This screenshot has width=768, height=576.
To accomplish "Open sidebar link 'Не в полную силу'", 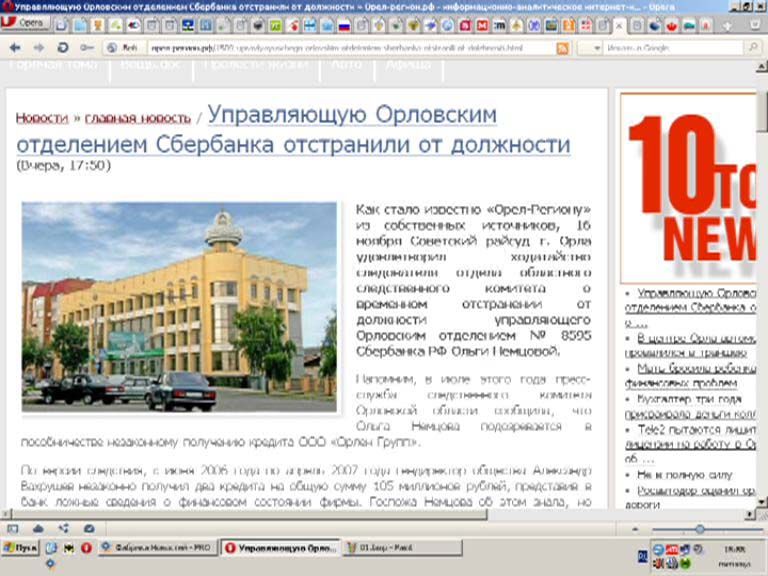I will point(684,475).
